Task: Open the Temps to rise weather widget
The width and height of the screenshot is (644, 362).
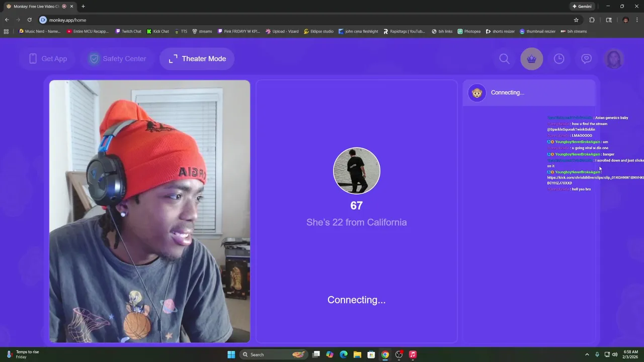Action: click(x=22, y=354)
